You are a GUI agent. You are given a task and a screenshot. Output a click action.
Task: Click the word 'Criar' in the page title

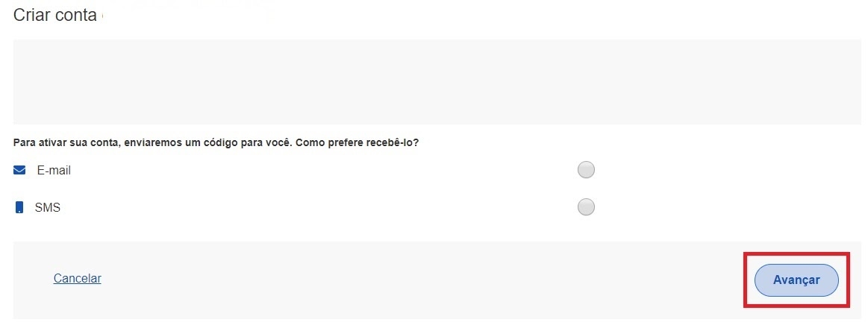[31, 15]
